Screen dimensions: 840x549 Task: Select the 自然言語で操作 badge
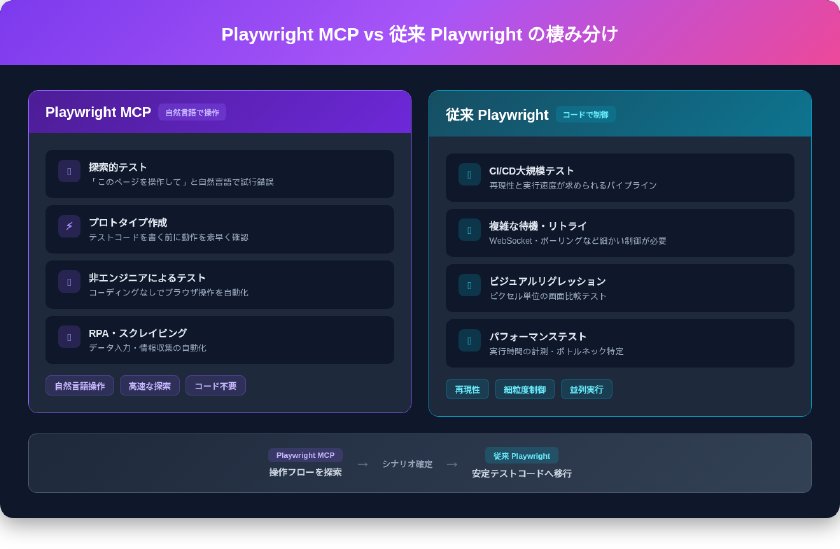192,112
